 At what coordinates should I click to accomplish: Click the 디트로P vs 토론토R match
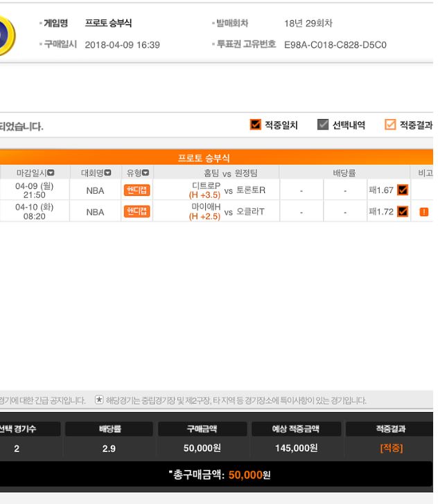227,190
